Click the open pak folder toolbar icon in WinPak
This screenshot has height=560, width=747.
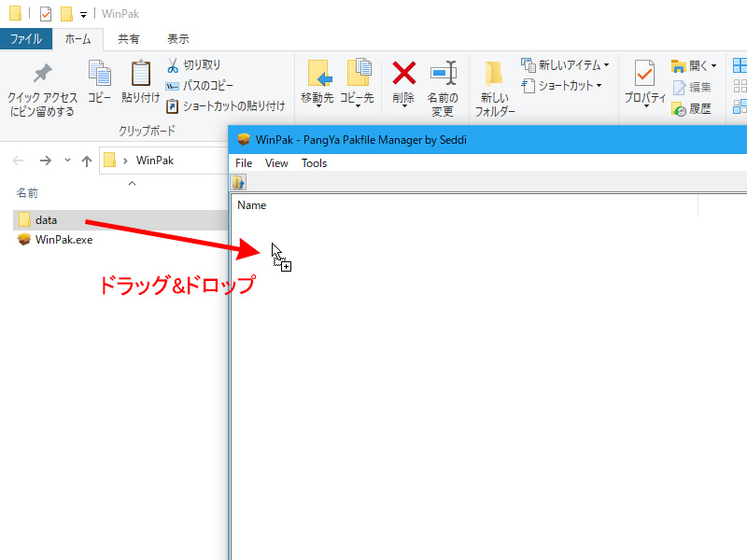[x=238, y=182]
